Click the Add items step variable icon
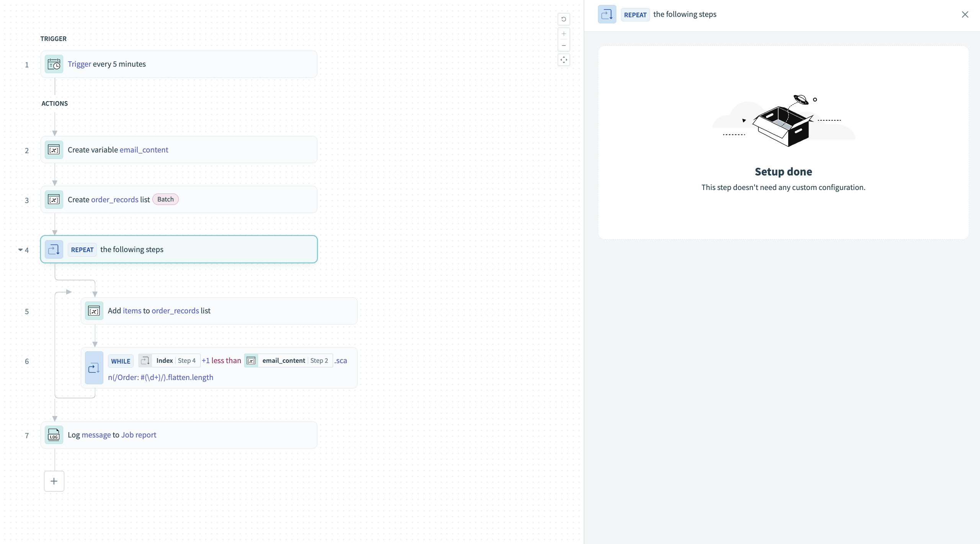The image size is (980, 544). click(x=94, y=311)
